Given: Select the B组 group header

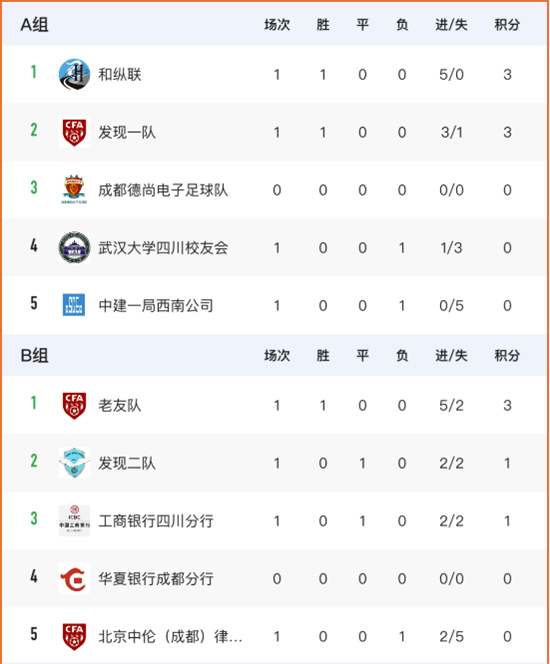Looking at the screenshot, I should point(34,356).
